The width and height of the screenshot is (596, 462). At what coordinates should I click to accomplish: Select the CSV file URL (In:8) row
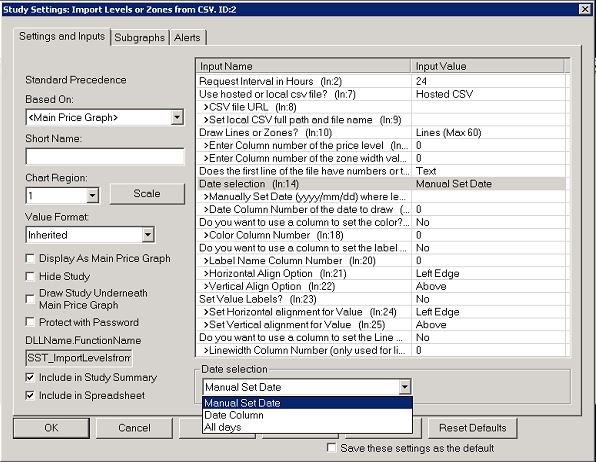pos(381,107)
